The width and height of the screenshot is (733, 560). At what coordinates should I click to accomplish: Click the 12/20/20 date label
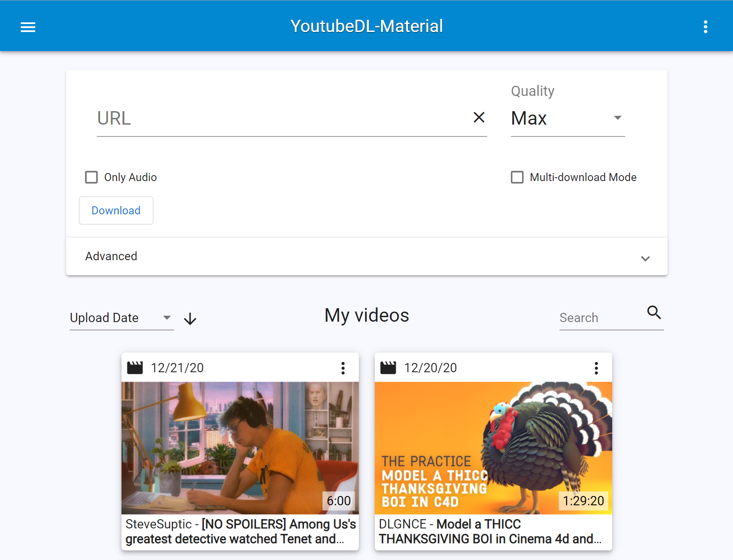(x=430, y=368)
